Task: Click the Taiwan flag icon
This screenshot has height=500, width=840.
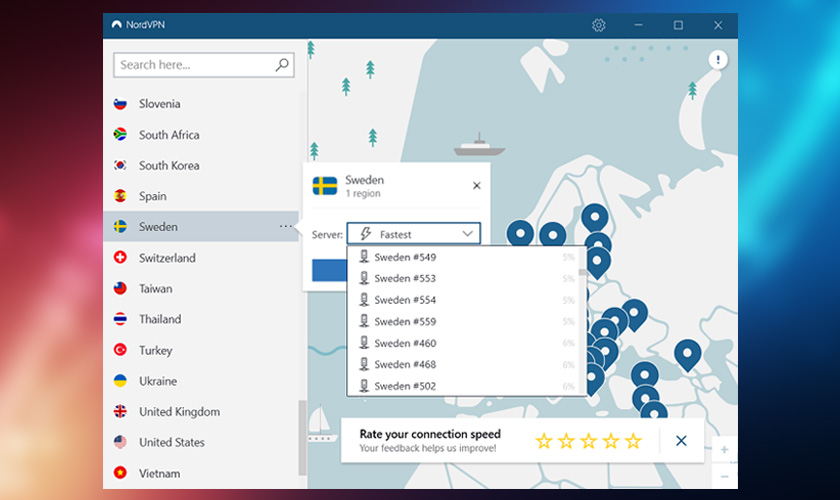Action: 120,288
